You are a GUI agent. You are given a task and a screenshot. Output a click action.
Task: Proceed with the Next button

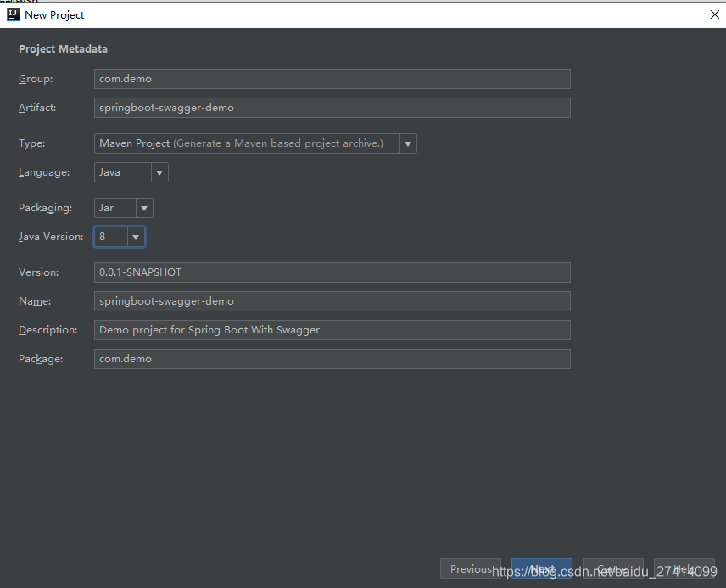(x=542, y=568)
